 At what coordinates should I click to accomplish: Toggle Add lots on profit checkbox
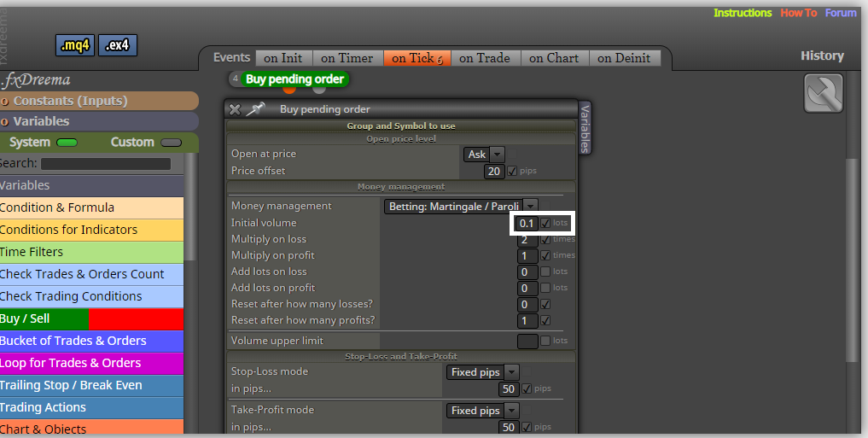[x=545, y=288]
